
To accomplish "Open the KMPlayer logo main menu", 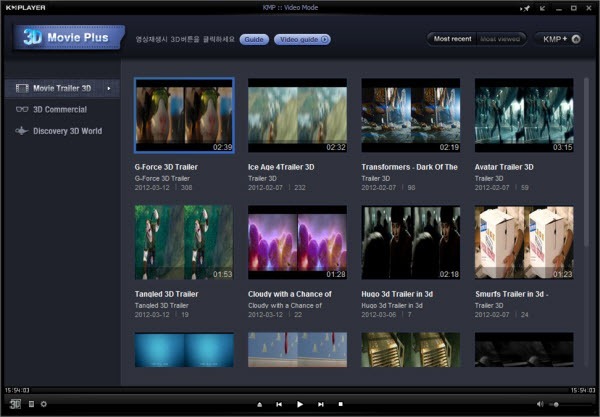I will coord(28,6).
